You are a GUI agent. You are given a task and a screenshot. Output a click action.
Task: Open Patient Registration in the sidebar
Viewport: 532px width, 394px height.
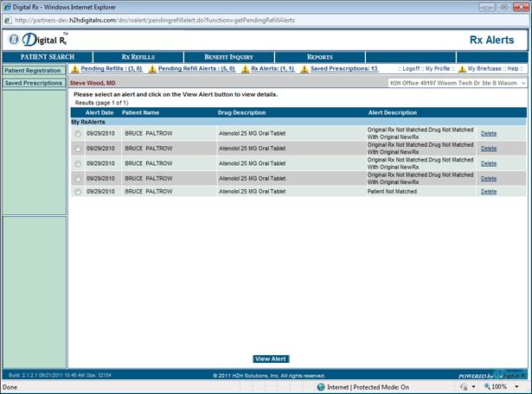pos(32,70)
